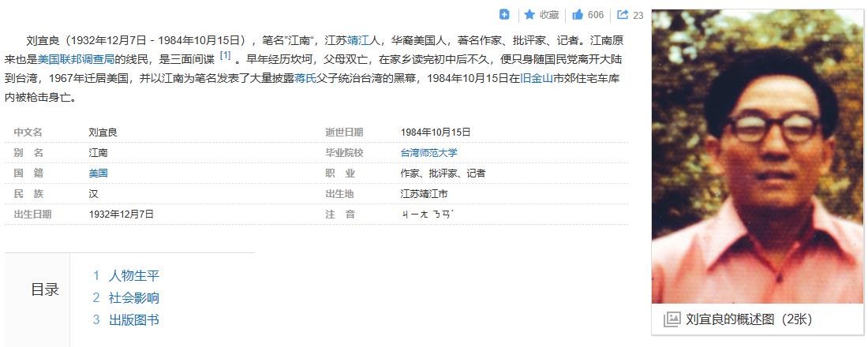868x347 pixels.
Task: Click the star favorite icon
Action: [529, 14]
